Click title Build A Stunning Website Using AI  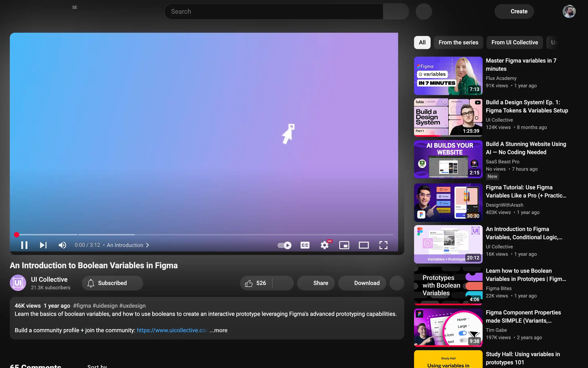click(526, 148)
